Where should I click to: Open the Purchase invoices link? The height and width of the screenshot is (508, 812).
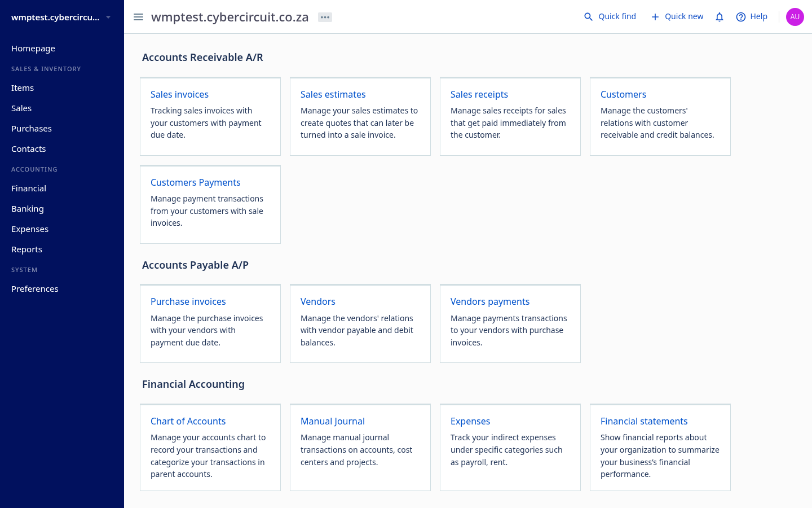click(x=188, y=301)
